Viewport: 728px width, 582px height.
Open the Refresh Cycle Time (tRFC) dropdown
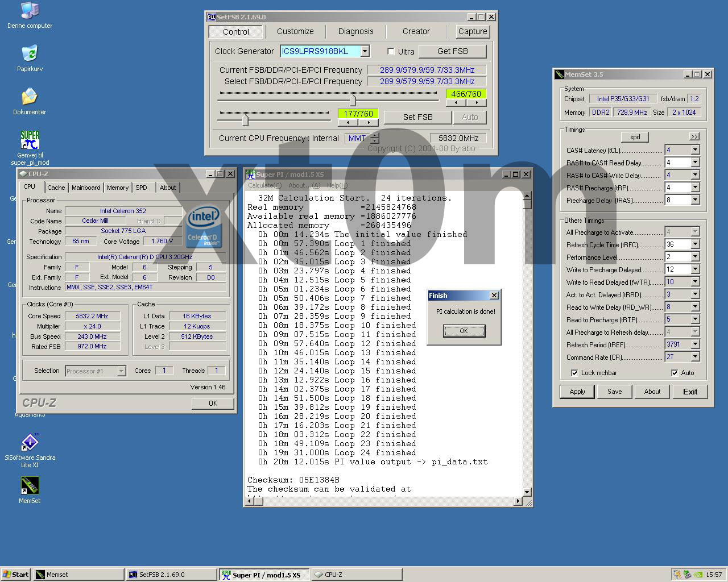point(695,244)
